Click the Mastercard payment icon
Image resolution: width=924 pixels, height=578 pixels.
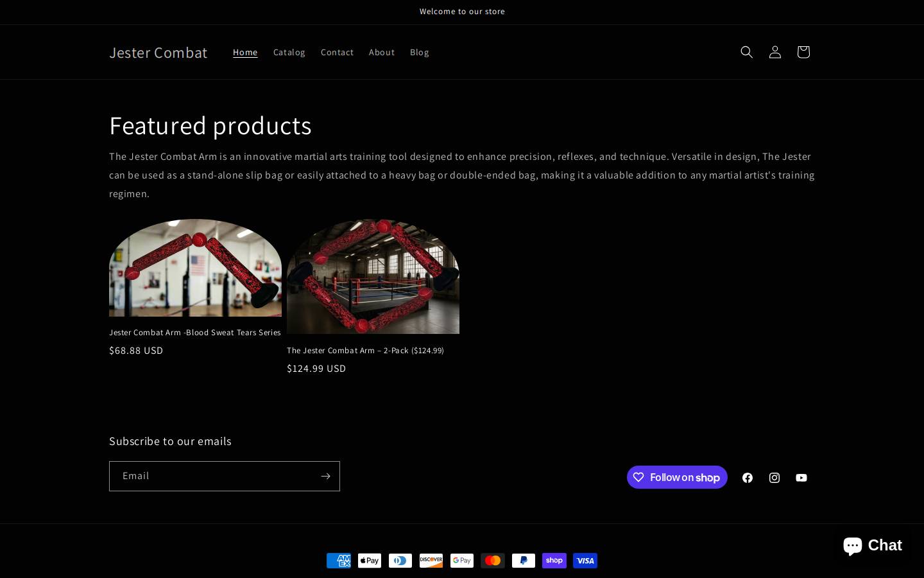[x=493, y=561]
